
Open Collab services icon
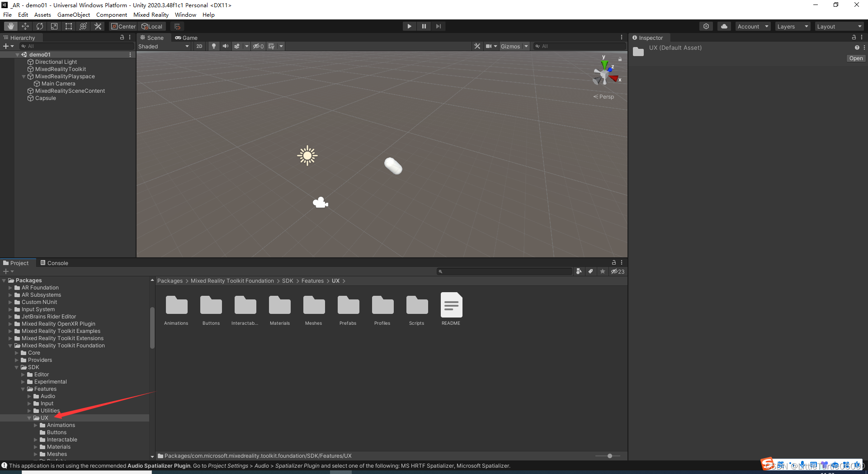click(x=706, y=26)
